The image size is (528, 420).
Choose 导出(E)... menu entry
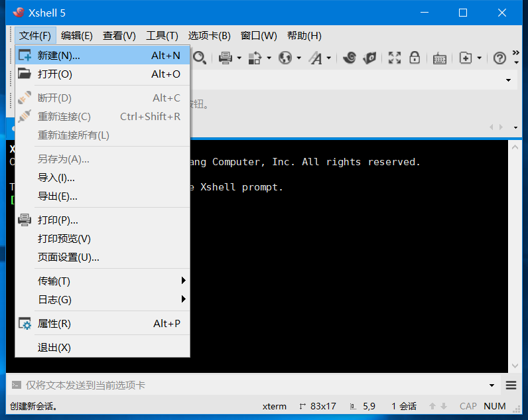pos(103,196)
